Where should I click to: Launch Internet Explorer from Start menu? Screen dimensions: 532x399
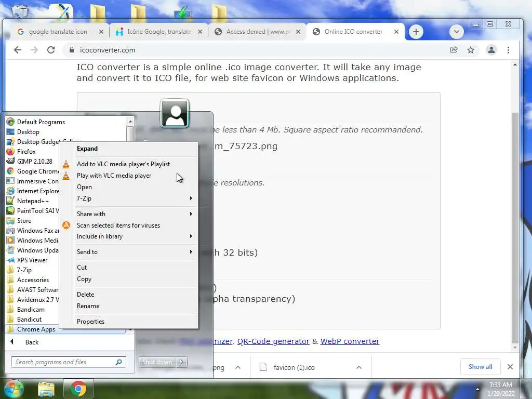[33, 191]
